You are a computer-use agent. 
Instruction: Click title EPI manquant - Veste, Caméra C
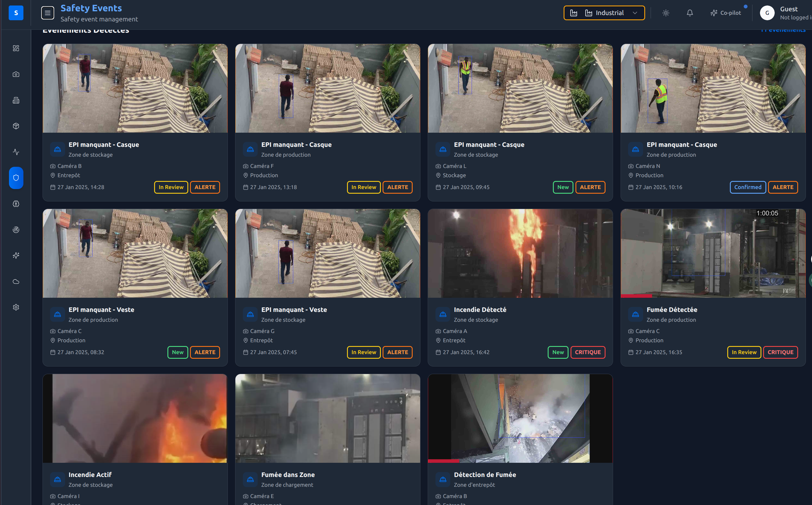coord(101,310)
